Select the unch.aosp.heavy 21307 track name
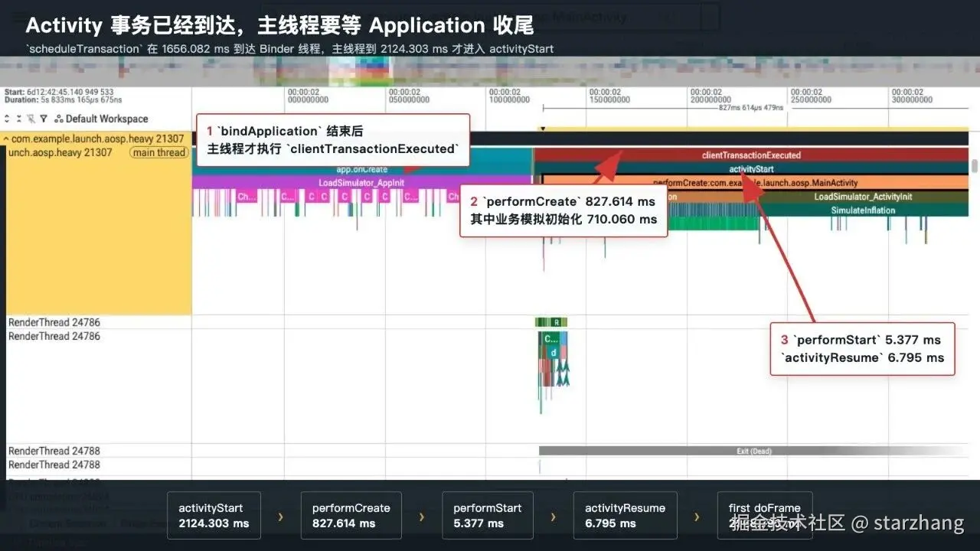Image resolution: width=980 pixels, height=551 pixels. coord(60,152)
